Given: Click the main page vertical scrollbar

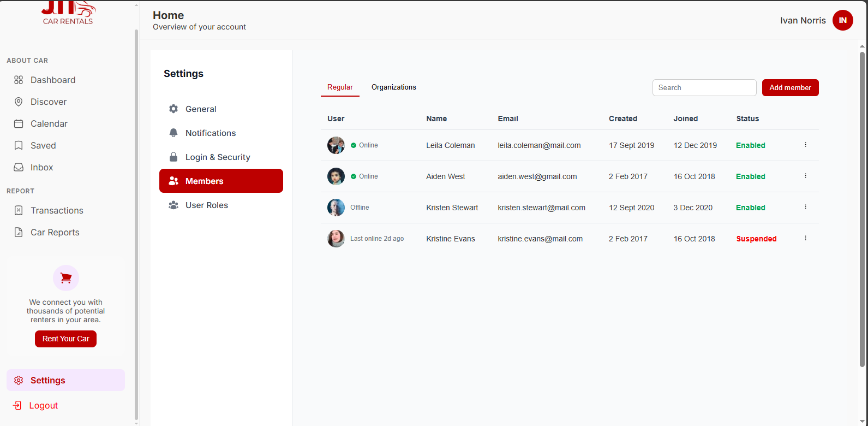Looking at the screenshot, I should [x=862, y=209].
